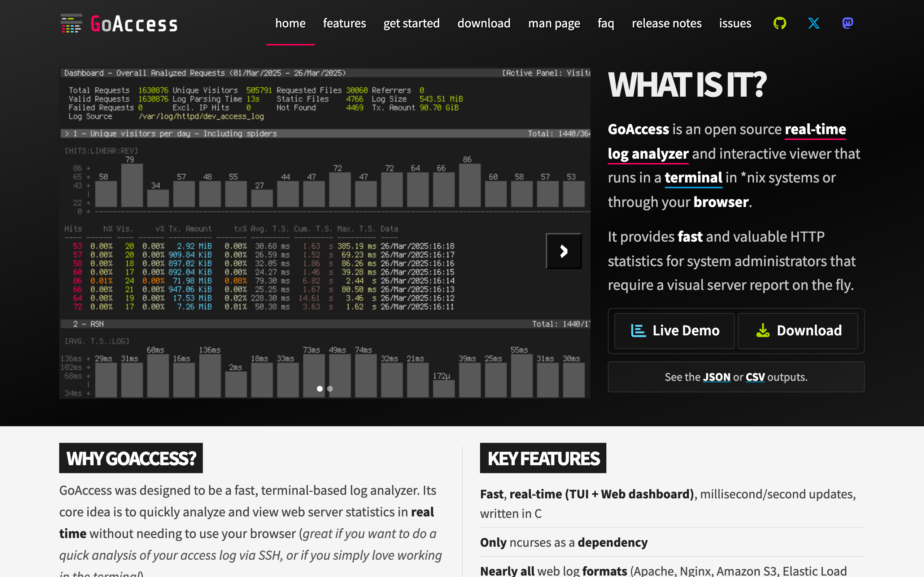Click the home navigation tab

[290, 23]
